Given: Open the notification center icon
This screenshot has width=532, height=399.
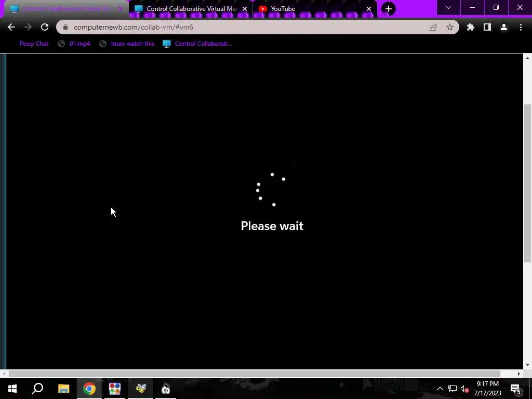Looking at the screenshot, I should (516, 389).
